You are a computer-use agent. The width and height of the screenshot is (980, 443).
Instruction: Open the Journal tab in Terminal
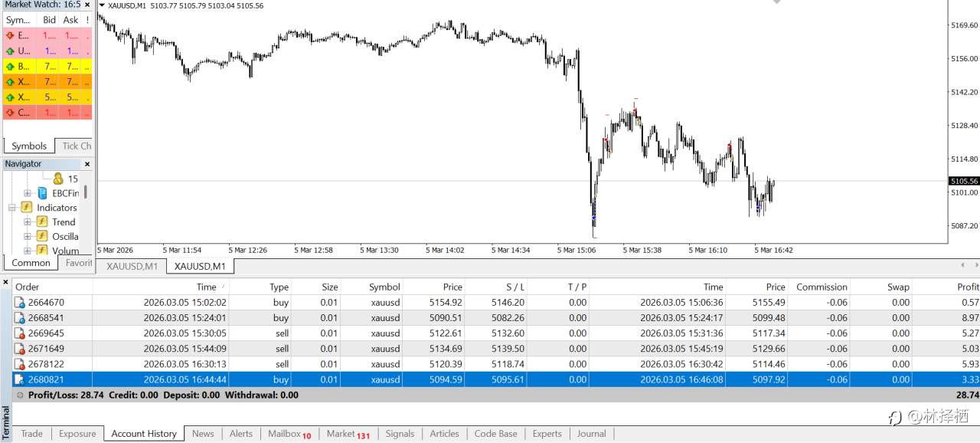point(591,434)
